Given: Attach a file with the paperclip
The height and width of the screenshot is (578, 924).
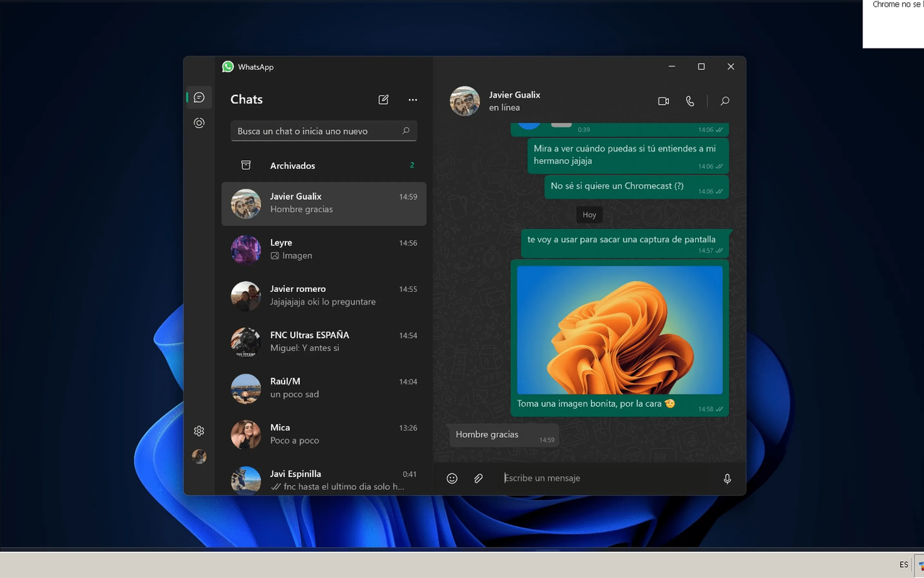Looking at the screenshot, I should click(x=478, y=478).
